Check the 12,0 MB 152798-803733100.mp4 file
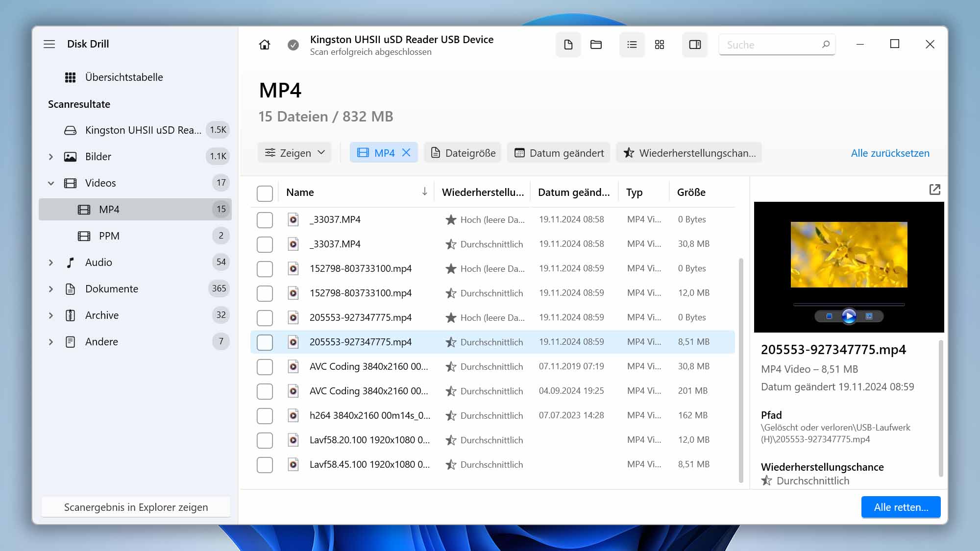Image resolution: width=980 pixels, height=551 pixels. [x=265, y=293]
